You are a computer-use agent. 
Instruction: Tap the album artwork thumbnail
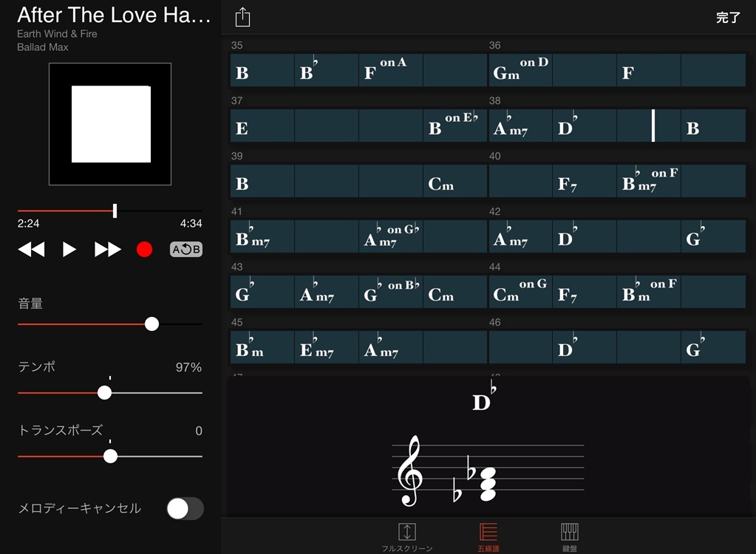(x=109, y=123)
